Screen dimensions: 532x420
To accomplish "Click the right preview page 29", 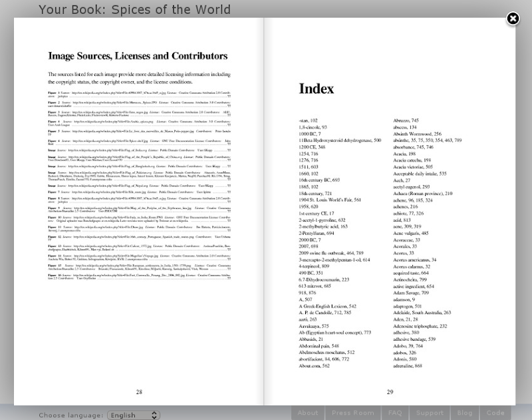I will point(390,211).
